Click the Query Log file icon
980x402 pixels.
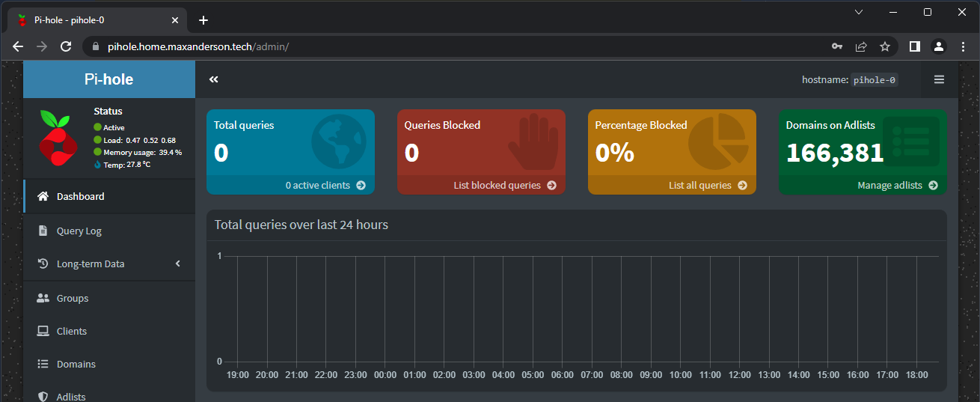pyautogui.click(x=43, y=231)
